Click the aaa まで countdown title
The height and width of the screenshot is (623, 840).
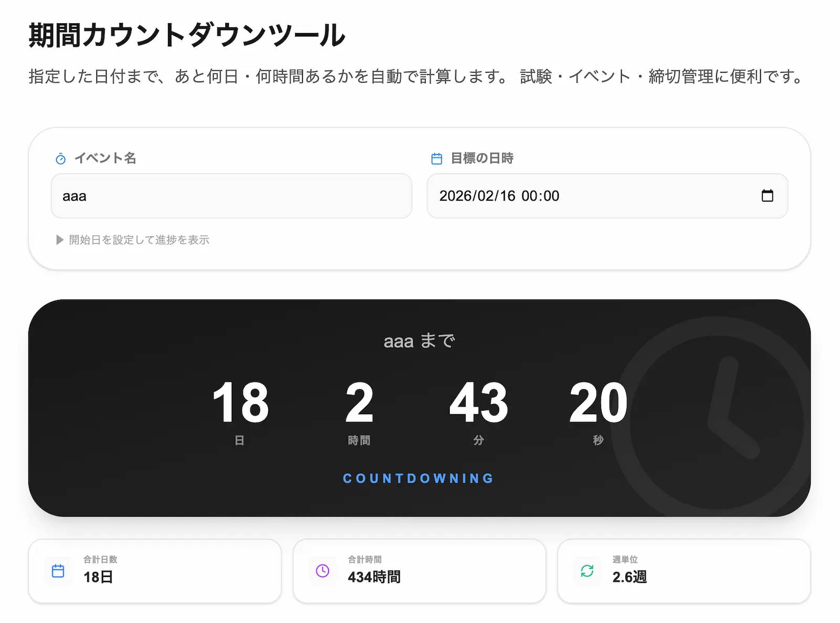419,341
